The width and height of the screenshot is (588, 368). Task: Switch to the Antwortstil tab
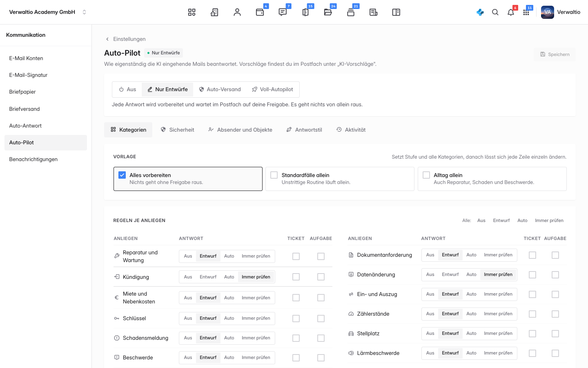point(304,130)
